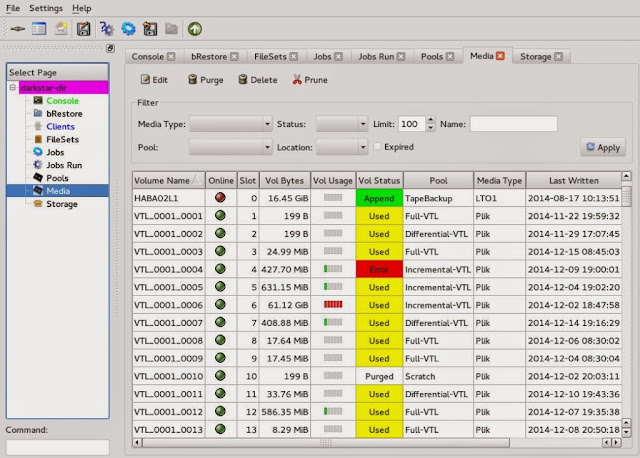Click the blue gears run-job toolbar icon
This screenshot has width=640, height=458.
pos(107,29)
